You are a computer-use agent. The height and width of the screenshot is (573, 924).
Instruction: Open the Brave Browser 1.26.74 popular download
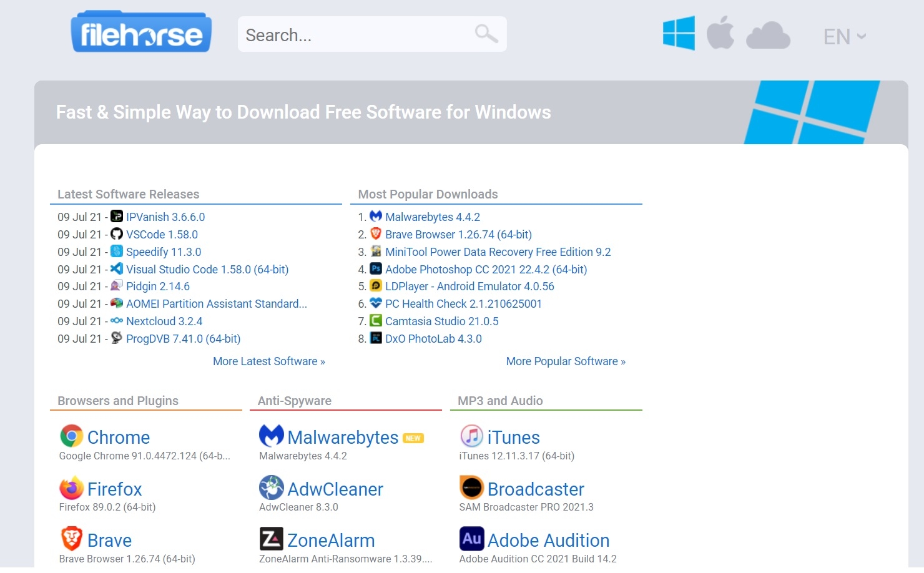click(458, 235)
